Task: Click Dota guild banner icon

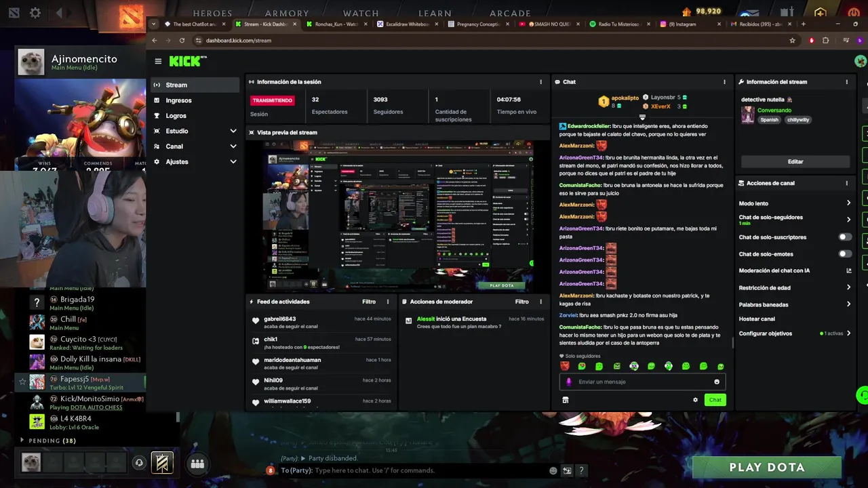Action: (x=161, y=463)
